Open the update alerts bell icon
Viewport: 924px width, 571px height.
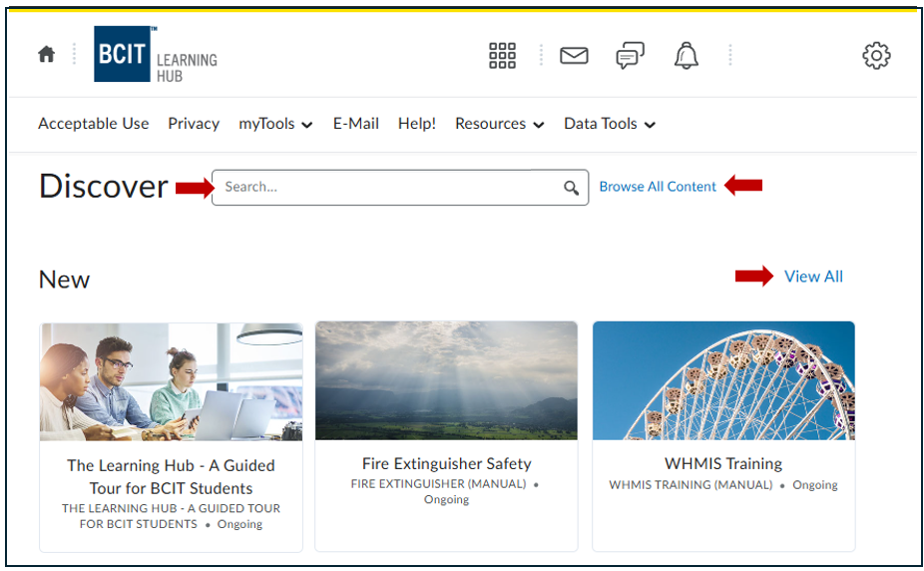click(x=686, y=56)
